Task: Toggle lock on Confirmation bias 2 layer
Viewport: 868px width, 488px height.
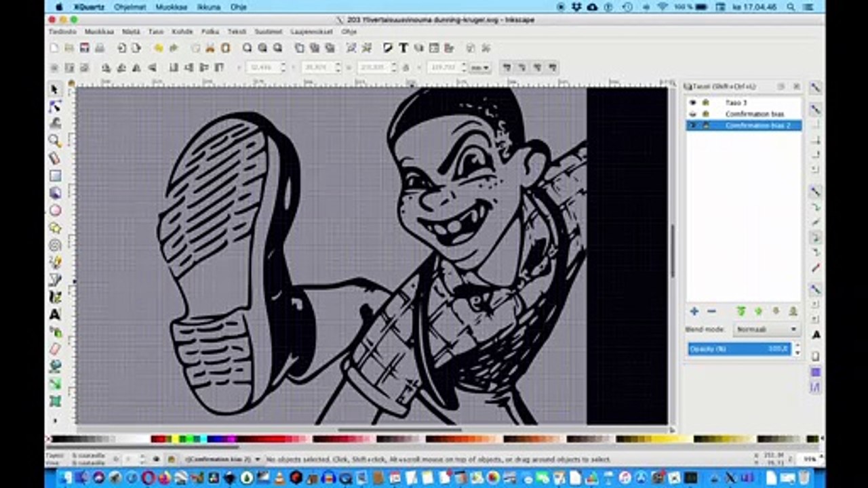Action: (705, 125)
